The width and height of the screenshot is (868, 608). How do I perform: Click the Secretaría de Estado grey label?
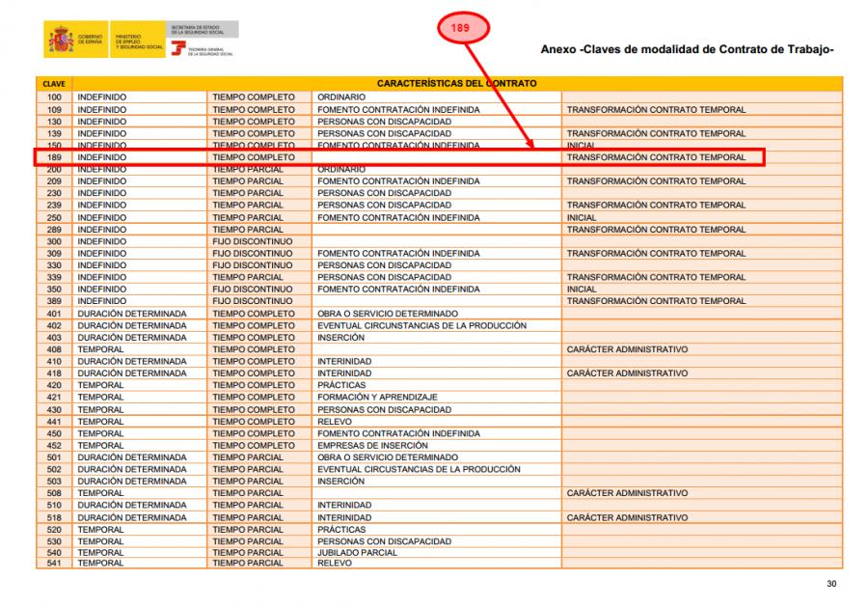pyautogui.click(x=203, y=29)
